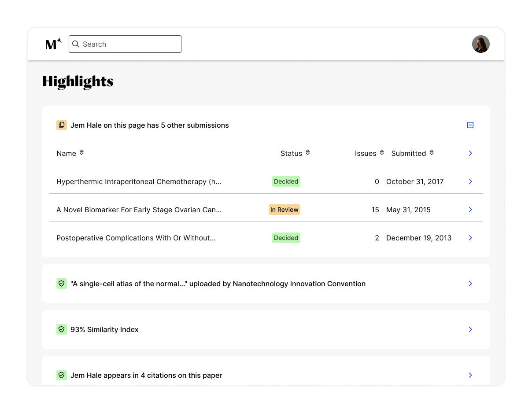Click the May 31, 2015 date cell

pos(408,210)
